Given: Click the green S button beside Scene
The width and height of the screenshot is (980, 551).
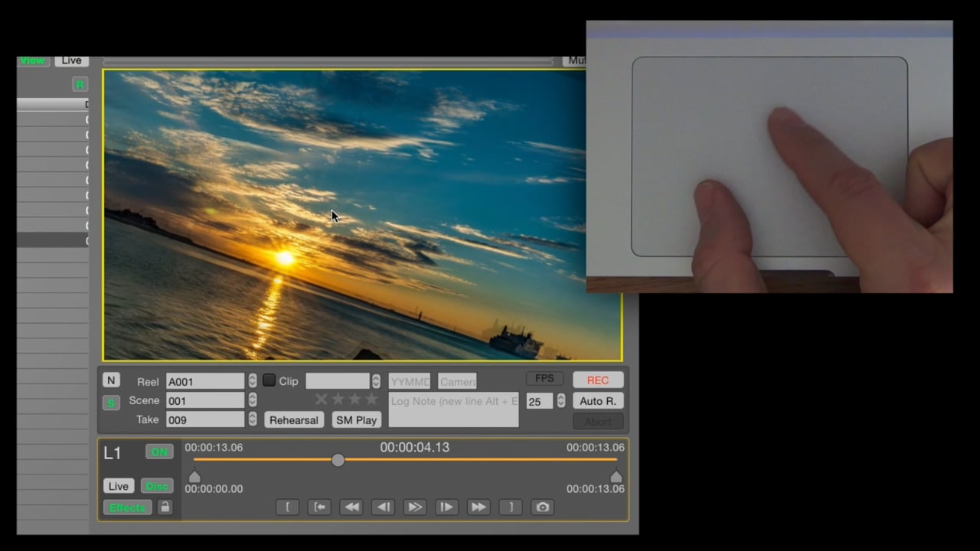Looking at the screenshot, I should pyautogui.click(x=111, y=403).
